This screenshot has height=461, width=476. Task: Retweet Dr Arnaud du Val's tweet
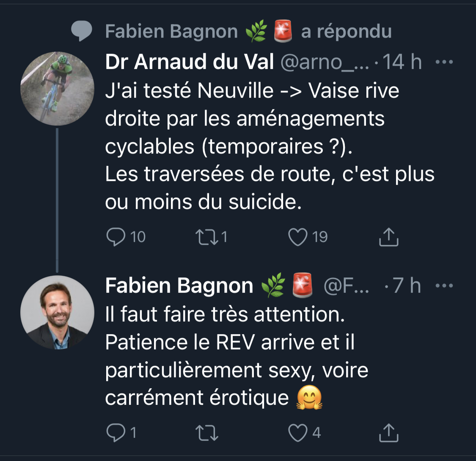point(206,237)
